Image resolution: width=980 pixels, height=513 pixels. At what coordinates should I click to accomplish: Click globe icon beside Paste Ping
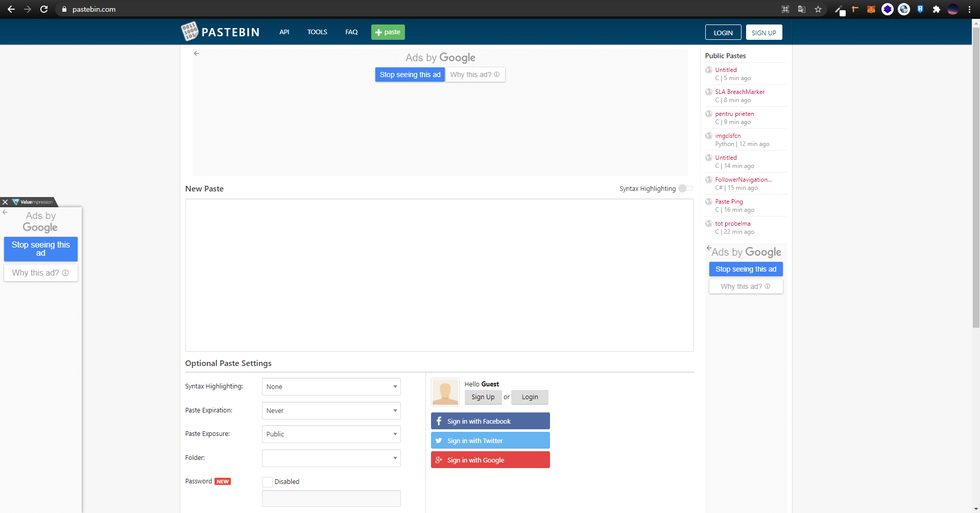pyautogui.click(x=709, y=202)
